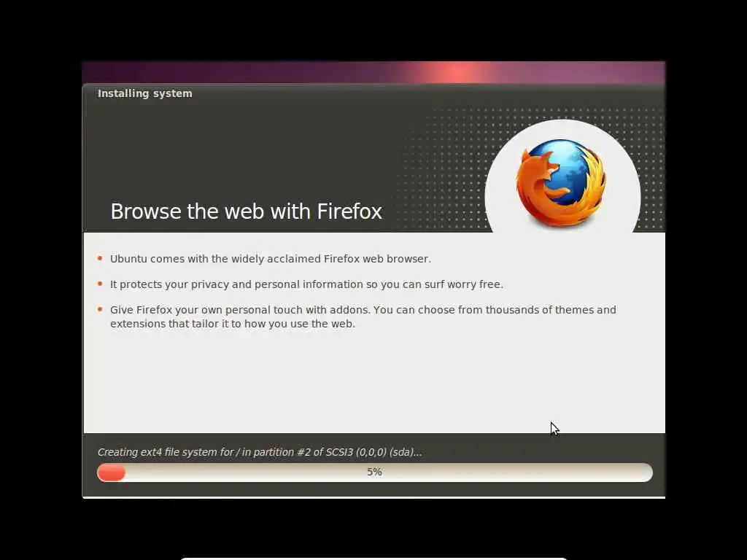Click the red filled portion of the progress bar
Viewport: 747px width, 560px height.
click(111, 472)
